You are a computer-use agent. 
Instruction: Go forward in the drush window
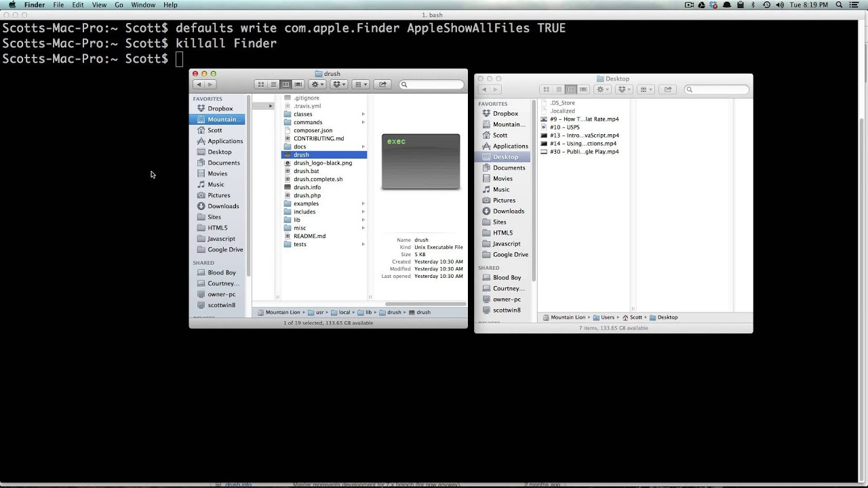pyautogui.click(x=210, y=85)
